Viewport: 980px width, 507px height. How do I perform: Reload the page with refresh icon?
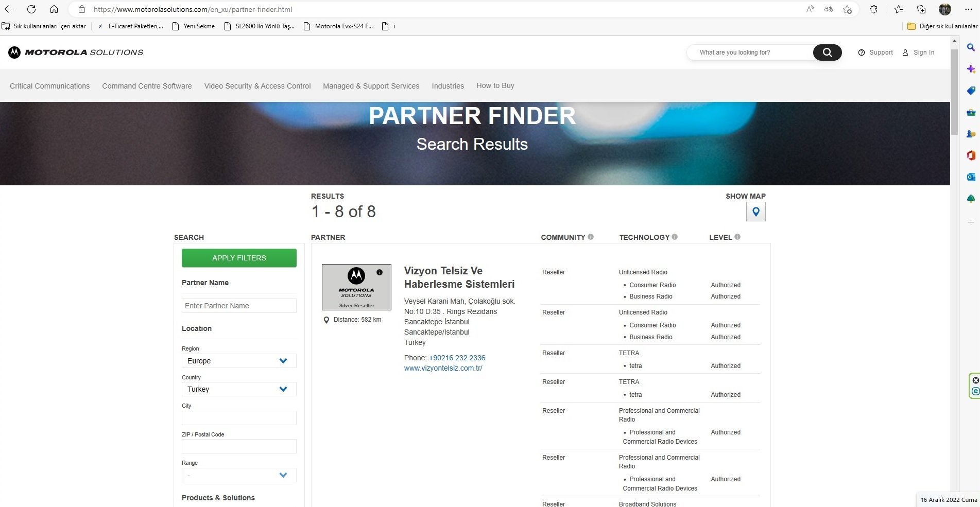pos(31,9)
